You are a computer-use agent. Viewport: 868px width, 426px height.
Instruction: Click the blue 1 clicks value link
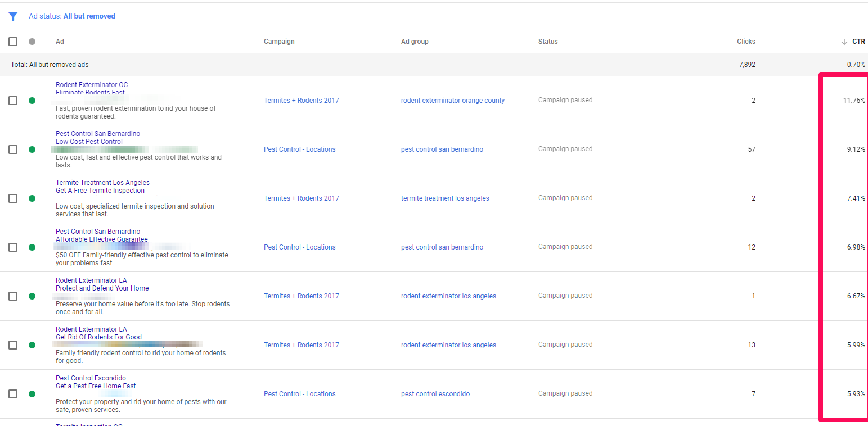[753, 296]
